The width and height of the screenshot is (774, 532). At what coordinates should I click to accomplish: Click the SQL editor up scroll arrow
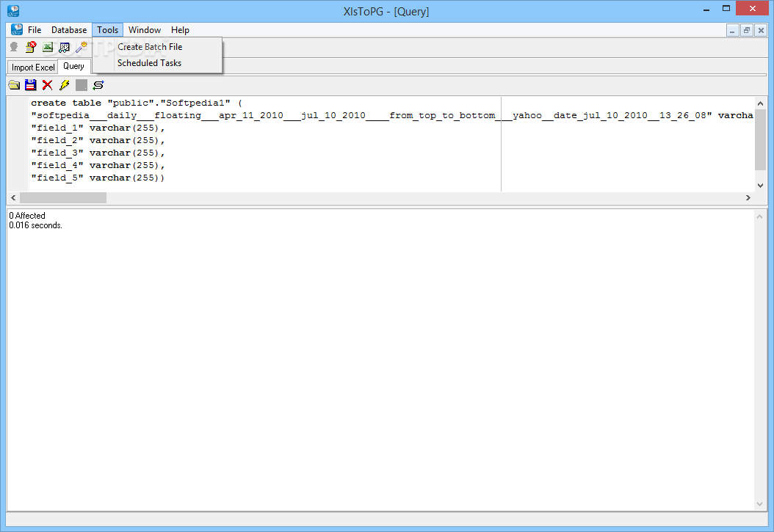[x=760, y=103]
